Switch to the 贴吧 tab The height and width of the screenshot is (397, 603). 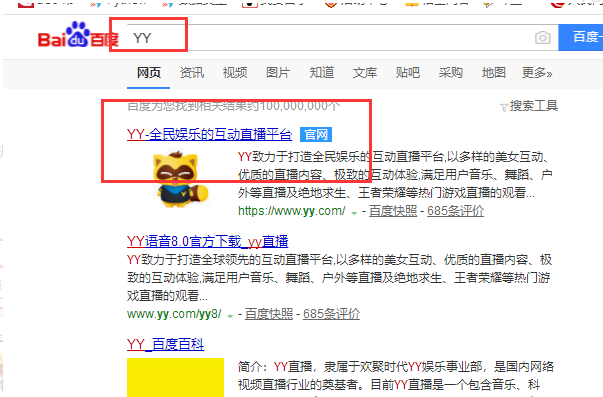408,73
